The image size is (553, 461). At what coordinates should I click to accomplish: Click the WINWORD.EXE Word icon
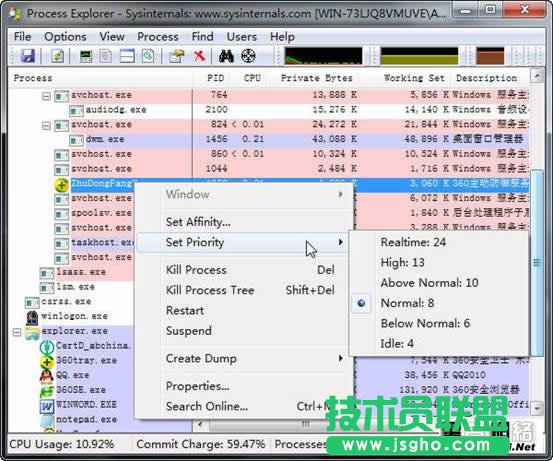(x=47, y=406)
